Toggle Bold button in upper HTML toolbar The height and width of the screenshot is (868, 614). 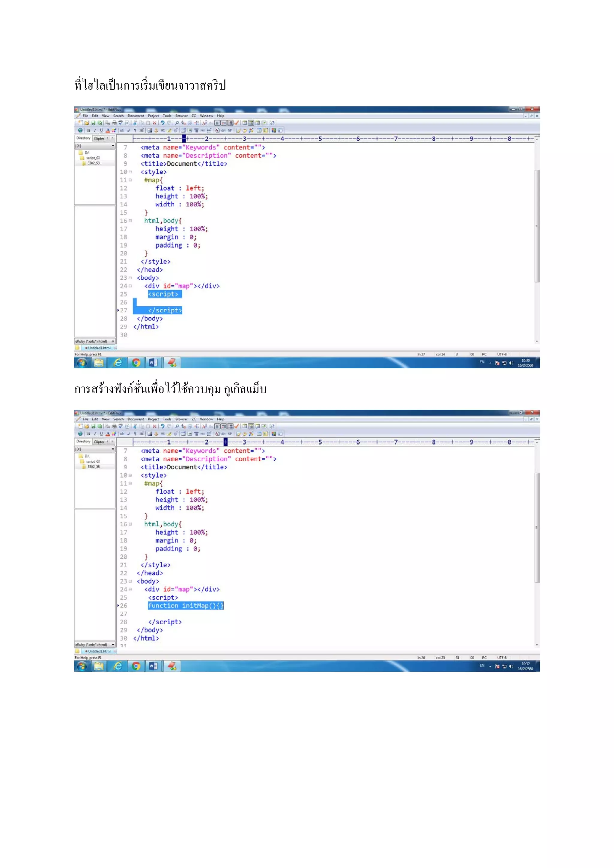[88, 130]
